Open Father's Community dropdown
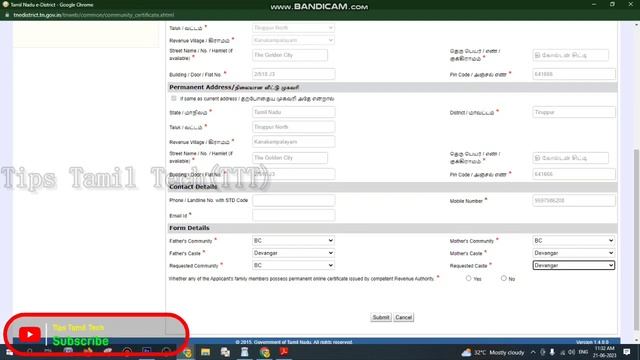 (293, 241)
